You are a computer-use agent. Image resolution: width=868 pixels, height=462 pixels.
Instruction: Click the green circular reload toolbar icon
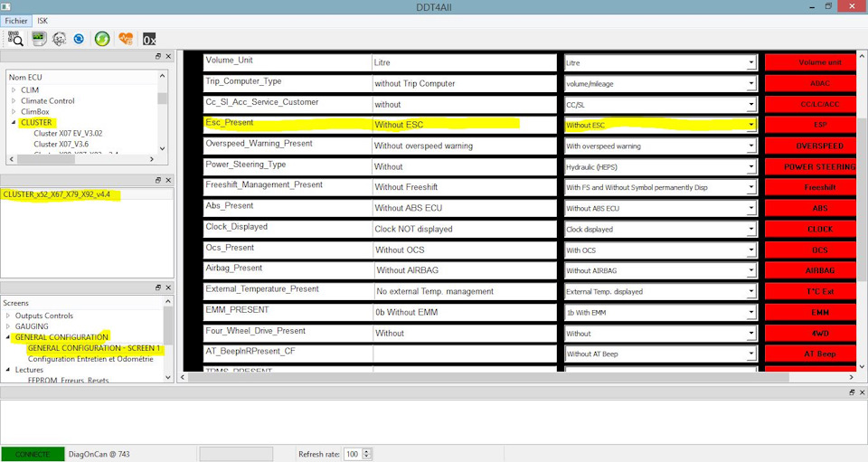(102, 38)
